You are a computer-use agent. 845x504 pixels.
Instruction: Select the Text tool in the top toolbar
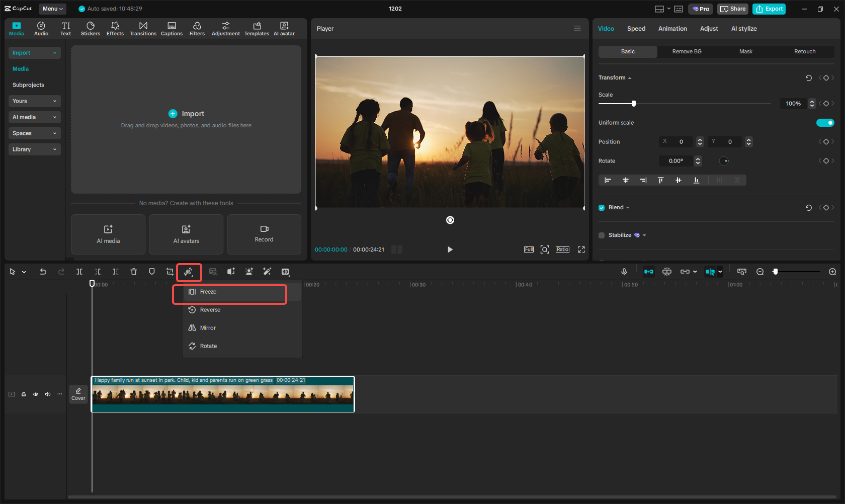point(65,28)
